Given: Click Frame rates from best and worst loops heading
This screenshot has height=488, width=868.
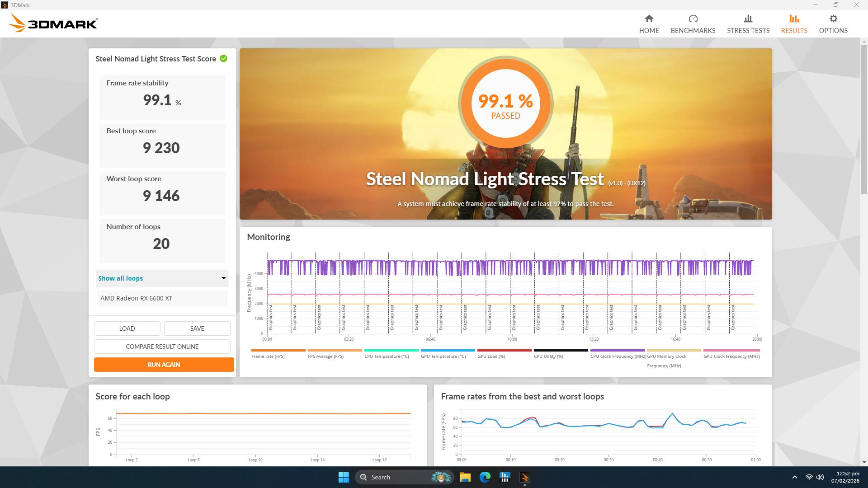Looking at the screenshot, I should 522,396.
